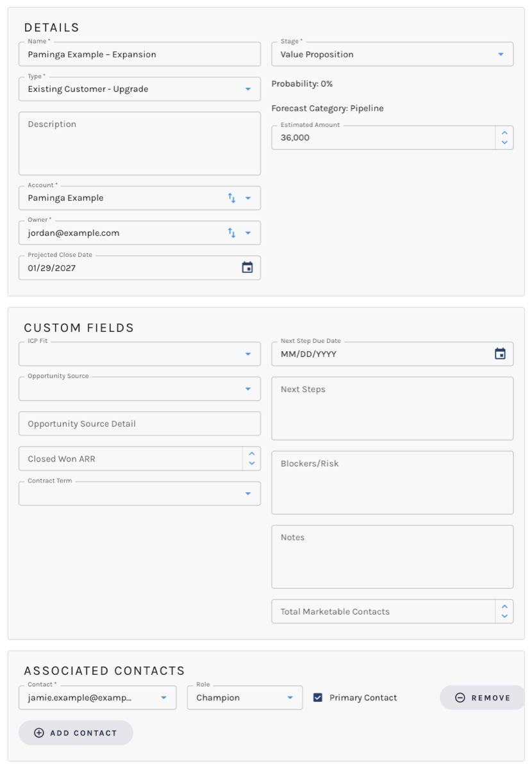This screenshot has width=532, height=769.
Task: Increase the Closed Won ARR value
Action: (252, 454)
